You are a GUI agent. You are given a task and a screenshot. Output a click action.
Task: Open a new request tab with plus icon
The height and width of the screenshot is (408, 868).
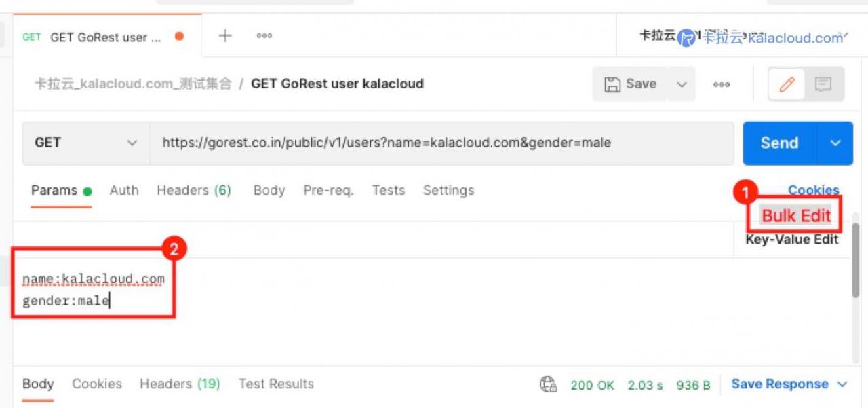[x=224, y=36]
